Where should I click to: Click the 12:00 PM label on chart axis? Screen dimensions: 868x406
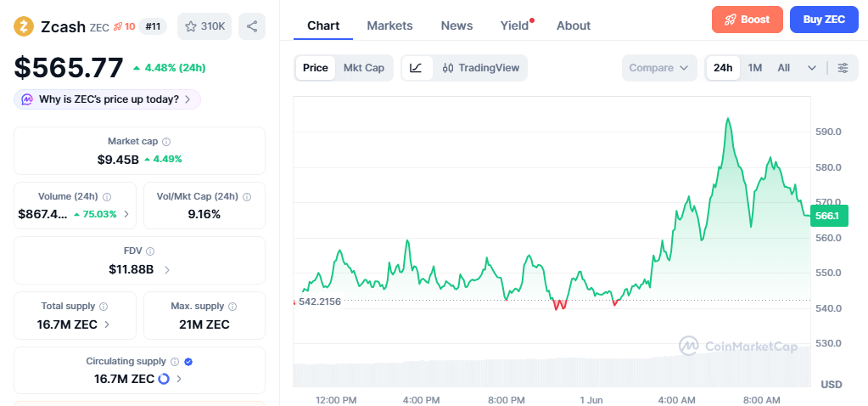(336, 400)
